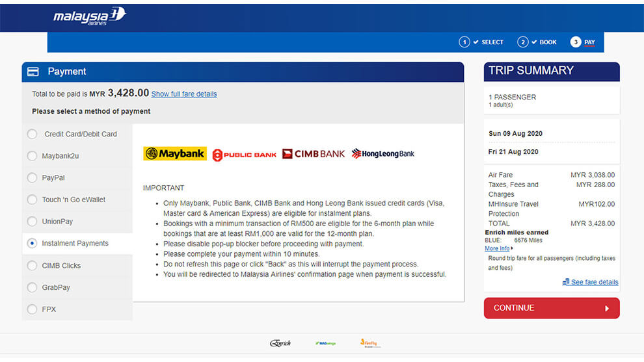
Task: Click the Enrich miles earned label
Action: 517,232
